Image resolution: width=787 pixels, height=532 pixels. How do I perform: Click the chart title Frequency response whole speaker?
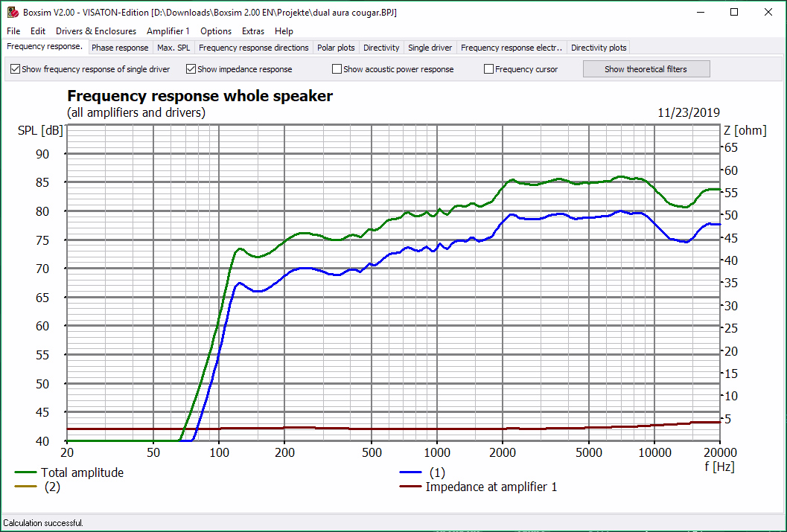(x=200, y=96)
